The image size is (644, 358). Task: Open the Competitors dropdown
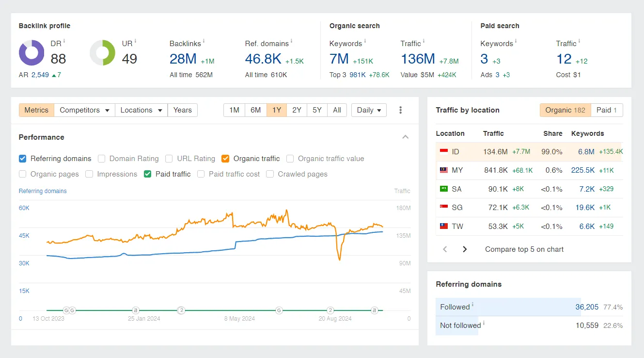(84, 110)
